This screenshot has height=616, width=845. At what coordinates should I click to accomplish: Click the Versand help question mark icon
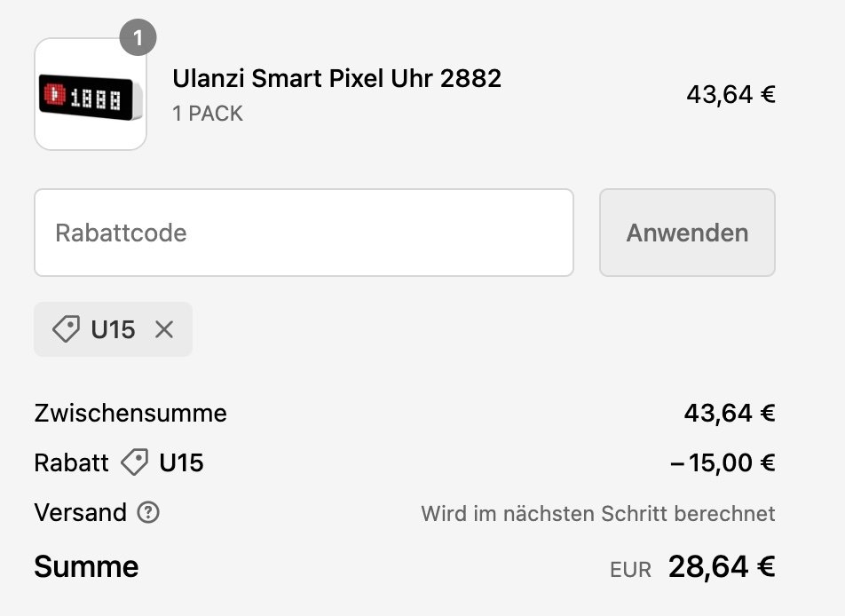(x=148, y=512)
